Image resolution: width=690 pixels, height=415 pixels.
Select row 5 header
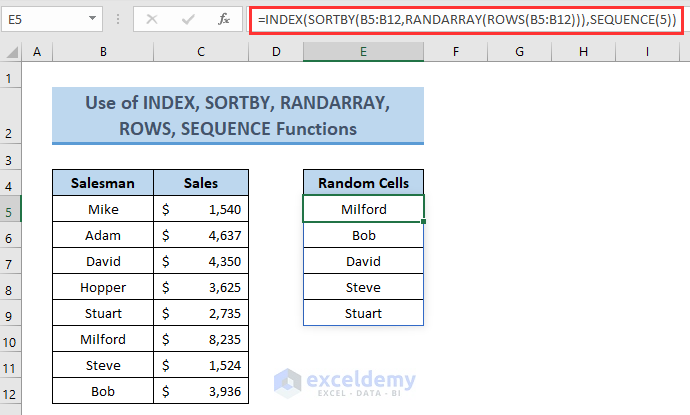tap(11, 209)
